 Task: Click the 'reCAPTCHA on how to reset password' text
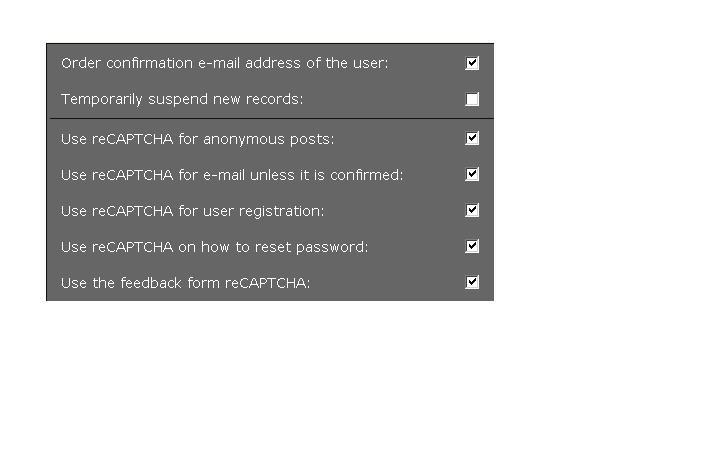point(214,247)
